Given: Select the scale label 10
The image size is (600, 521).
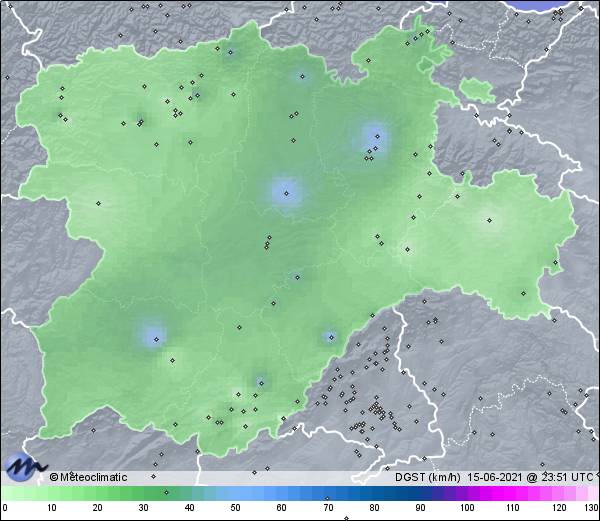Looking at the screenshot, I should (x=51, y=508).
